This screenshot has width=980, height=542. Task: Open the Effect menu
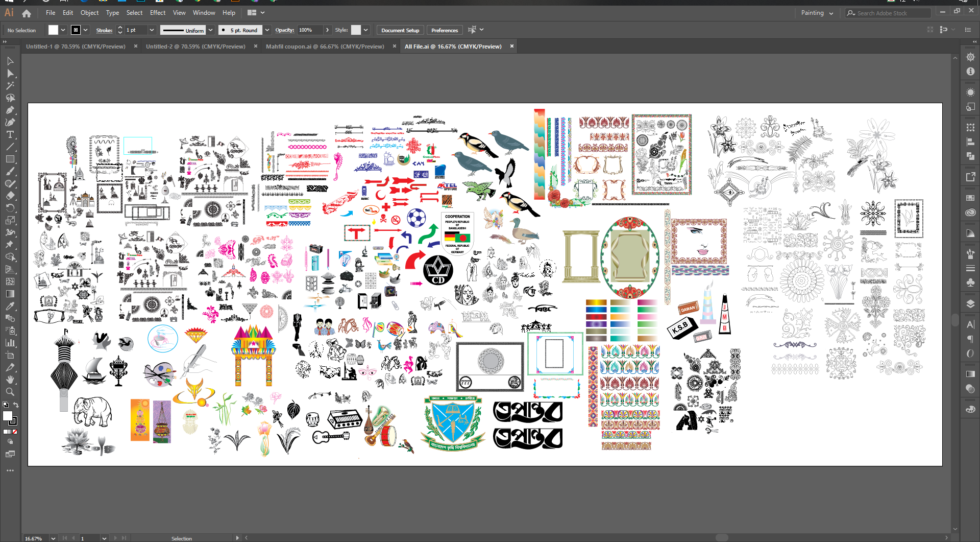click(157, 13)
